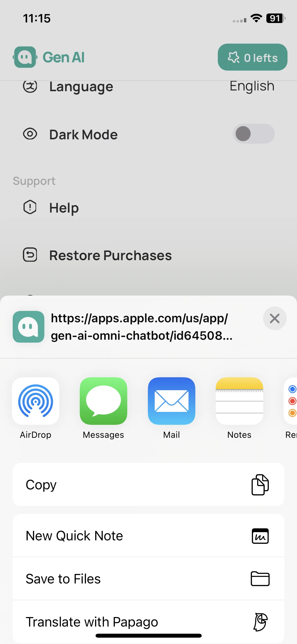Choose New Quick Note action
This screenshot has width=297, height=644.
tap(148, 536)
